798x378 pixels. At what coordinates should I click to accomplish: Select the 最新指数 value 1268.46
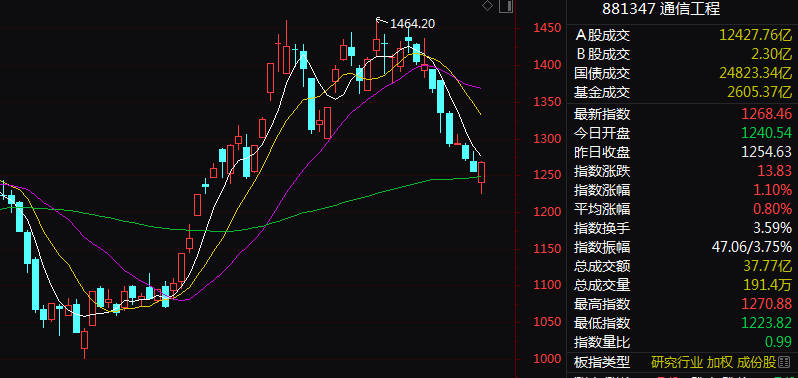[766, 113]
